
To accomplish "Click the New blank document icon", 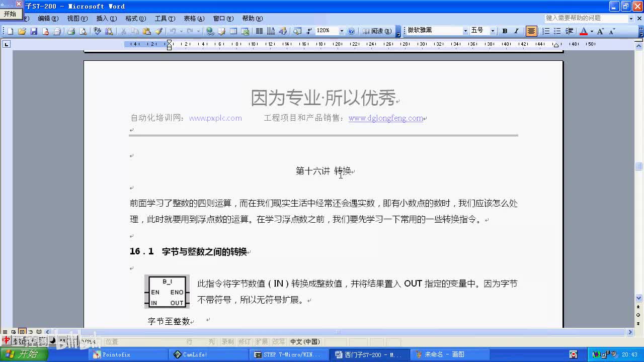I will tap(10, 31).
